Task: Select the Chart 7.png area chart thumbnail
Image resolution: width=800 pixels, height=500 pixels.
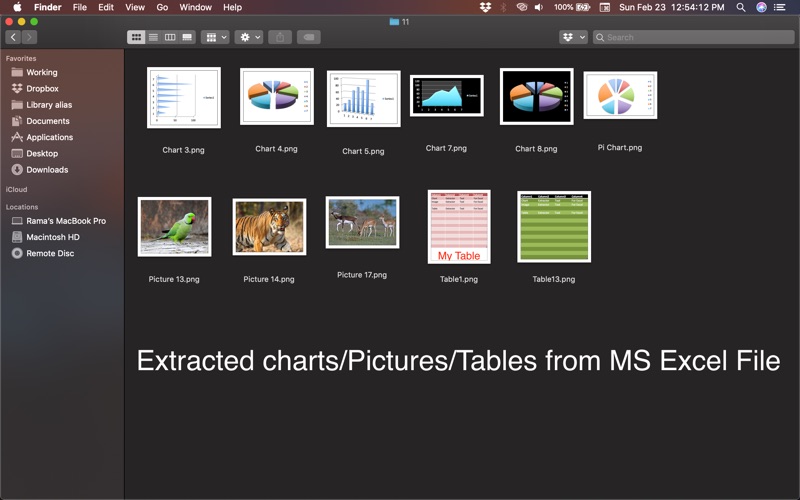Action: coord(446,96)
